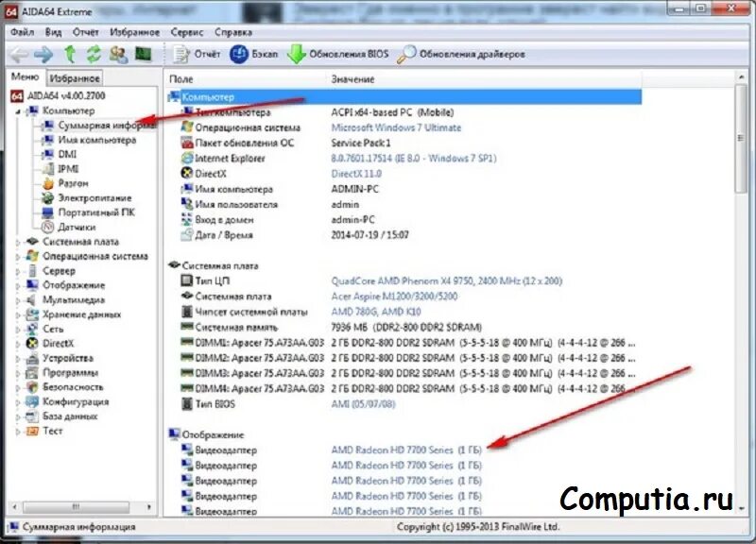Open the Вид menu
Viewport: 756px width, 544px height.
53,32
